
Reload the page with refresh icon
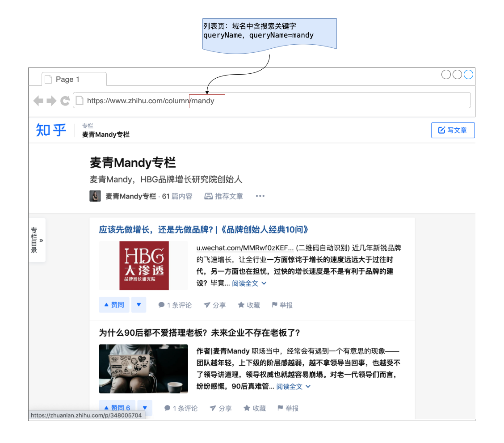coord(65,101)
